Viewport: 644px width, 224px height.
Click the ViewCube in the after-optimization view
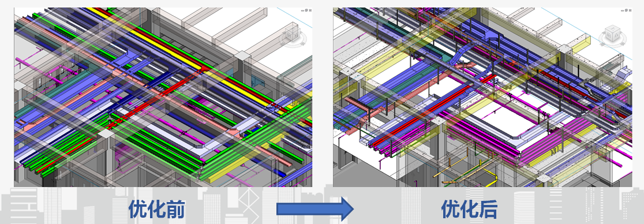tap(612, 33)
